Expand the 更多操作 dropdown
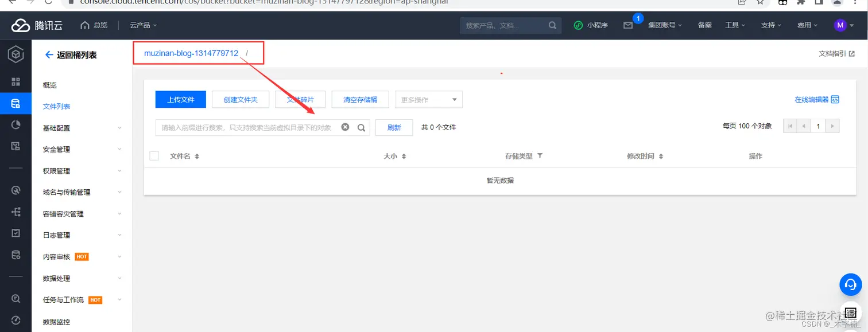Screen dimensions: 868x332 pyautogui.click(x=428, y=99)
